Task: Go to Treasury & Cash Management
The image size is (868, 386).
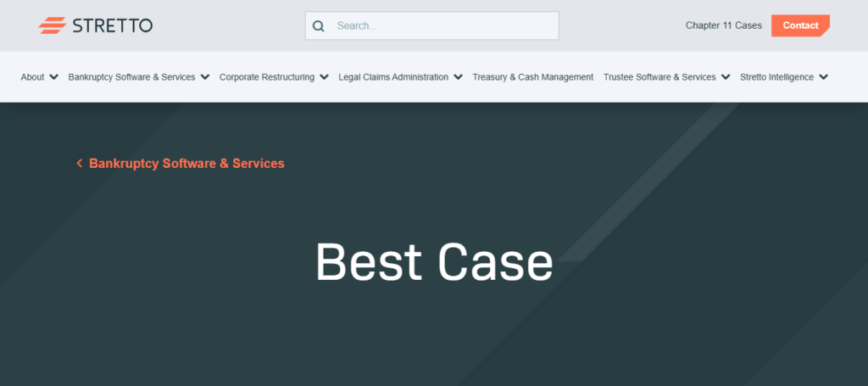Action: [x=533, y=77]
